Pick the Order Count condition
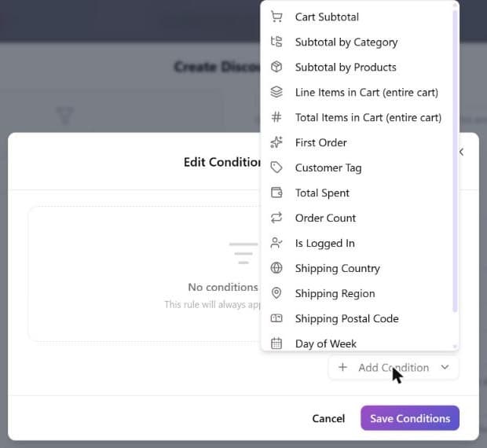Viewport: 487px width, 448px height. 357,218
